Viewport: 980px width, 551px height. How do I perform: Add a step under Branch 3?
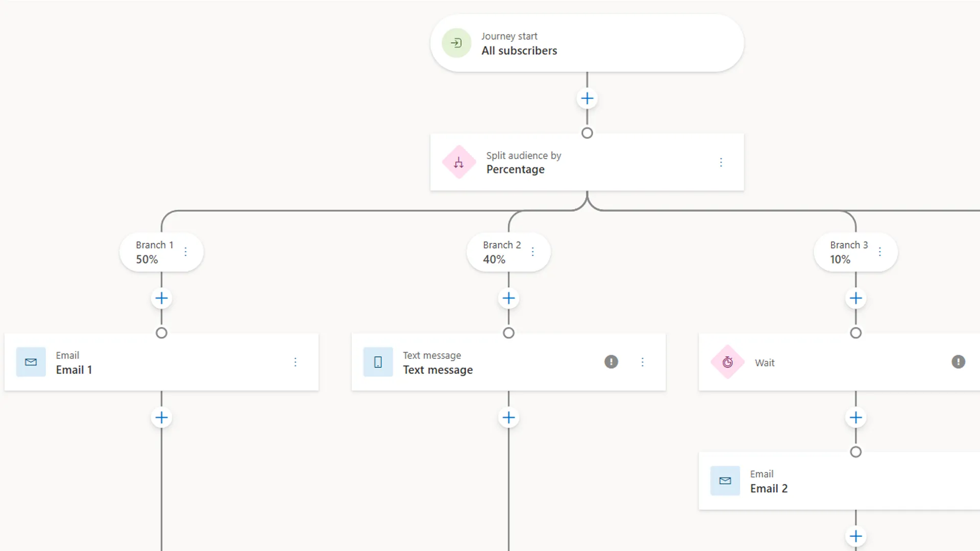pyautogui.click(x=856, y=298)
